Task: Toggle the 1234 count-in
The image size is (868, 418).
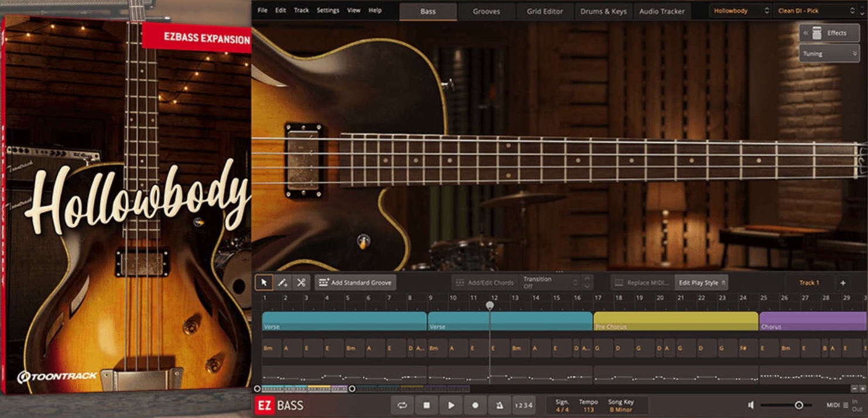Action: pos(524,405)
